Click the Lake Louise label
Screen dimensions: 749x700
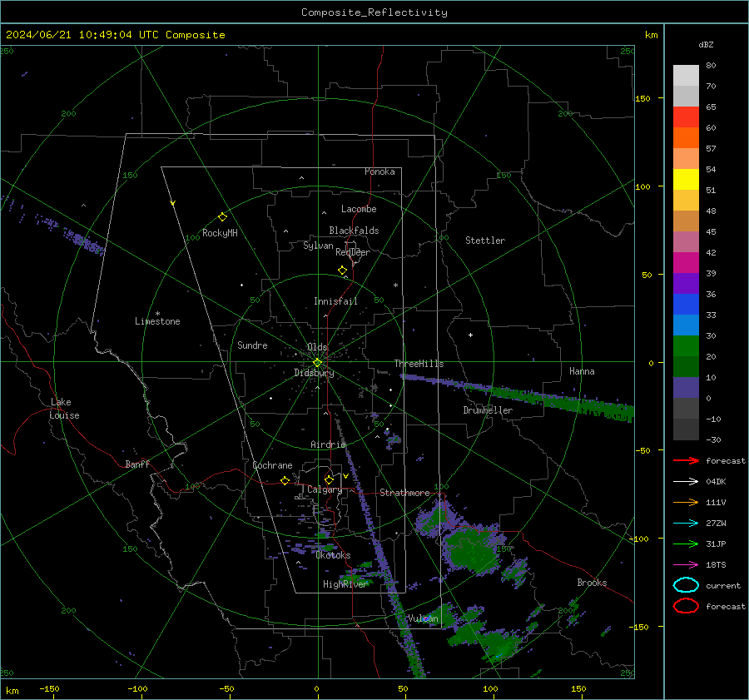pos(64,409)
